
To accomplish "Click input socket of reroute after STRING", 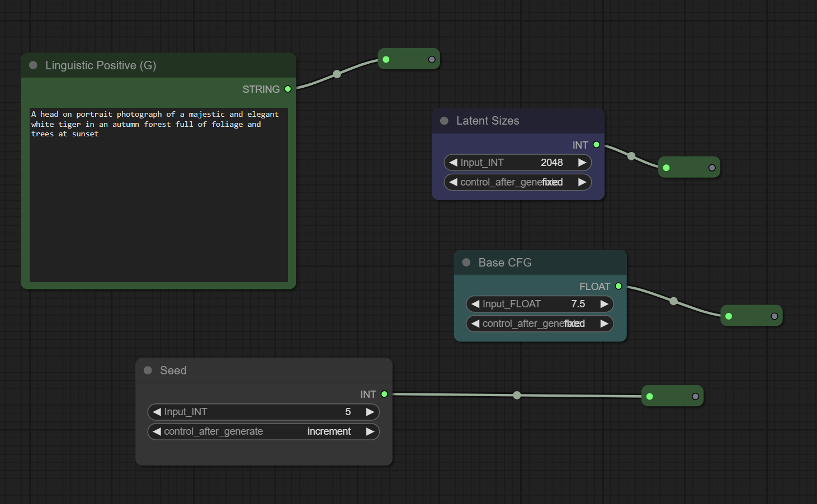I will coord(386,59).
